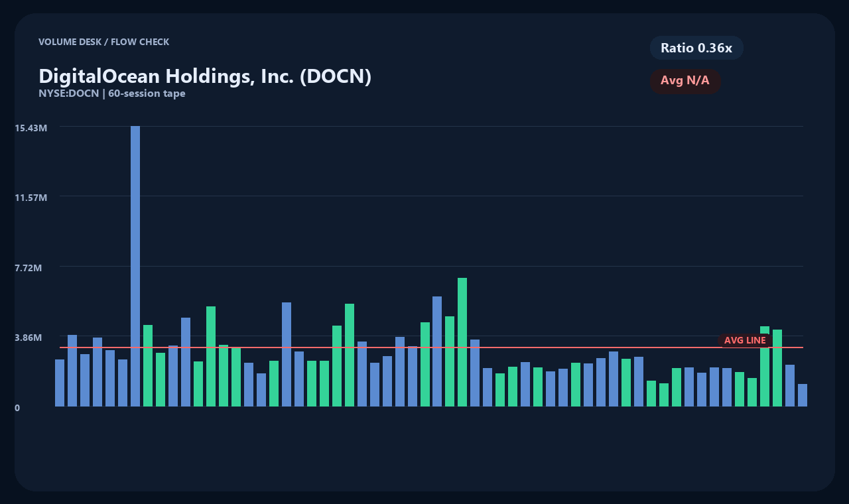This screenshot has width=849, height=504.
Task: Click the VOLUME DESK / FLOW CHECK header
Action: tap(103, 42)
